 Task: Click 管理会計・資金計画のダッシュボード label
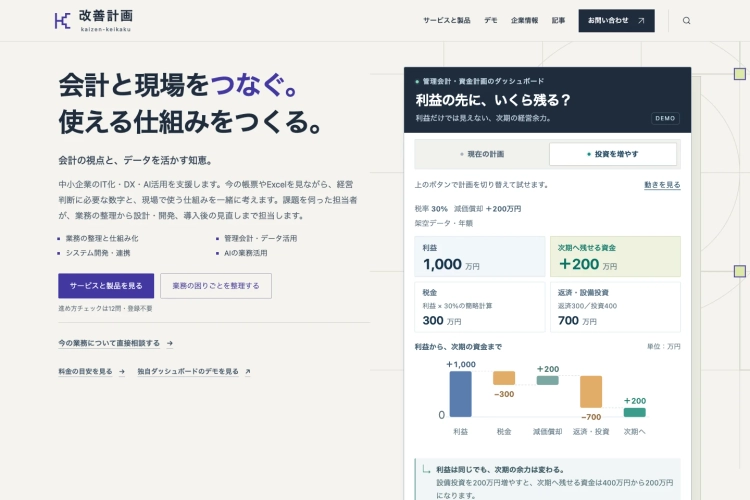point(483,81)
